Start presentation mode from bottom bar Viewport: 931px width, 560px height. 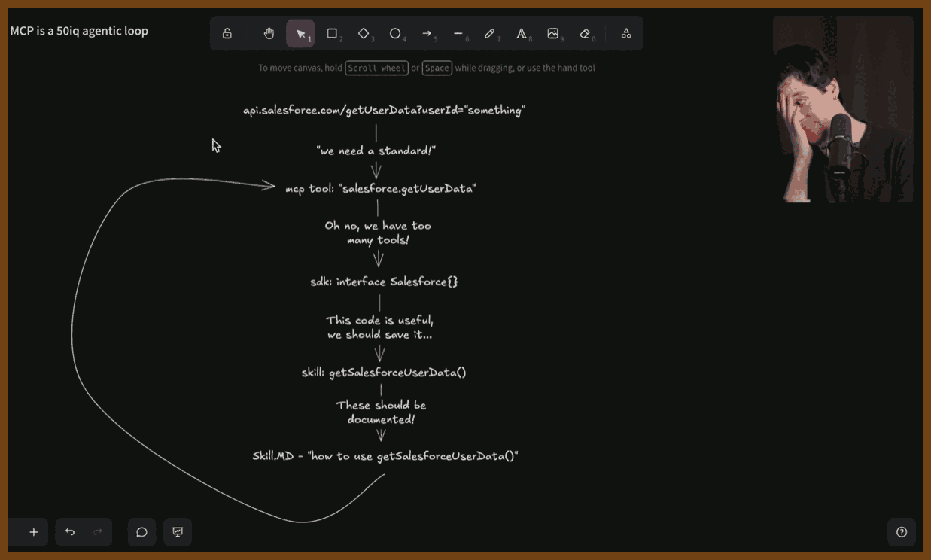178,532
